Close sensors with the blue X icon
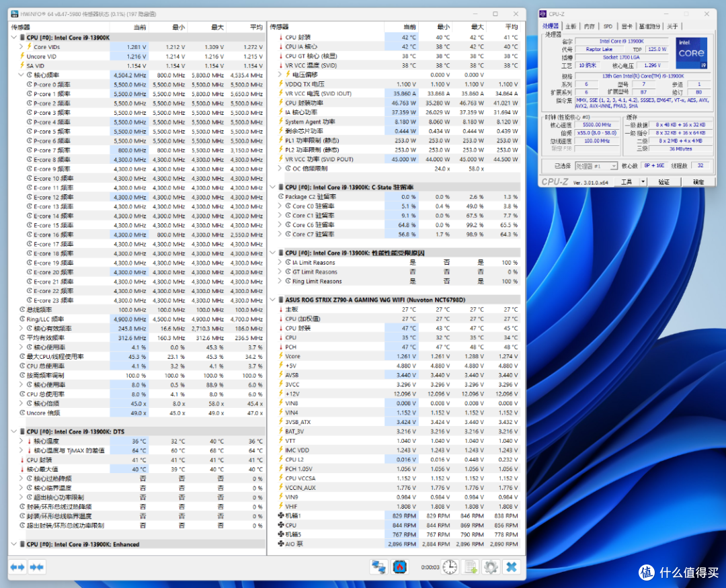The height and width of the screenshot is (588, 726). coord(512,567)
